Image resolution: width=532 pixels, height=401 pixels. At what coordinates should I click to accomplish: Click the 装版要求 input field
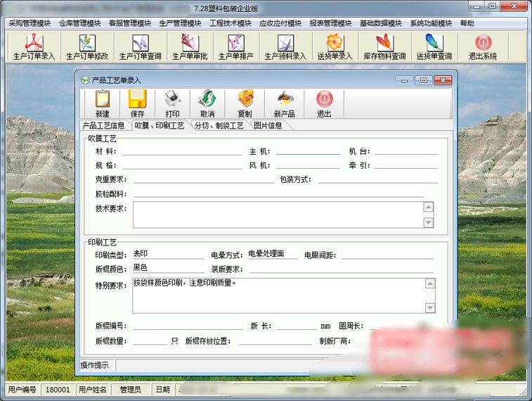click(x=342, y=269)
